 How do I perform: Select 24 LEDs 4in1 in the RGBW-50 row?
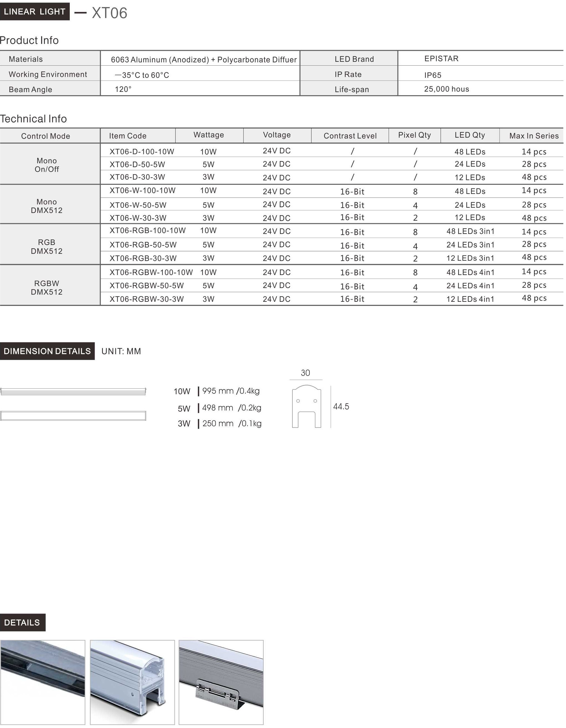pyautogui.click(x=470, y=286)
